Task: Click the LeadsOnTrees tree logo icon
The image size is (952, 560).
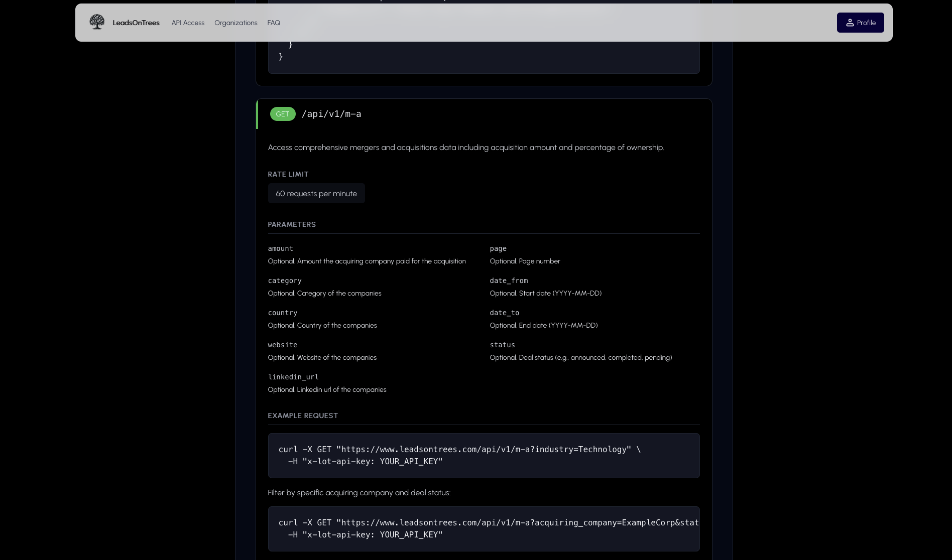Action: pos(97,22)
